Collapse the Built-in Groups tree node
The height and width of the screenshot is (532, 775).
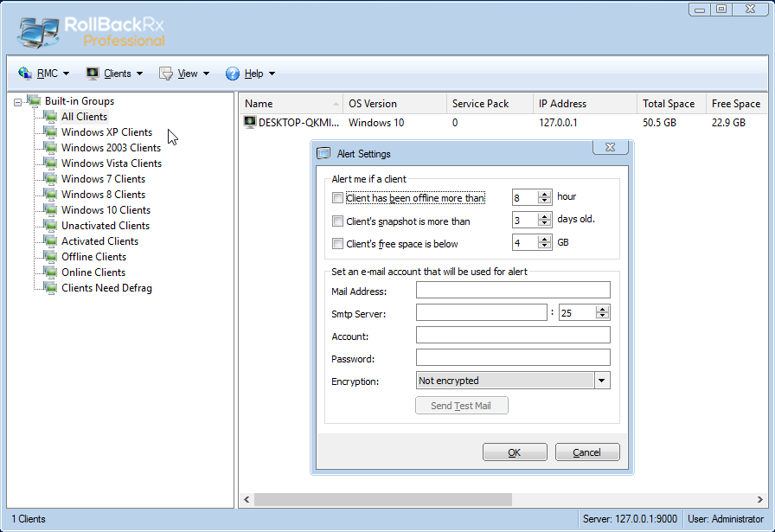[18, 102]
